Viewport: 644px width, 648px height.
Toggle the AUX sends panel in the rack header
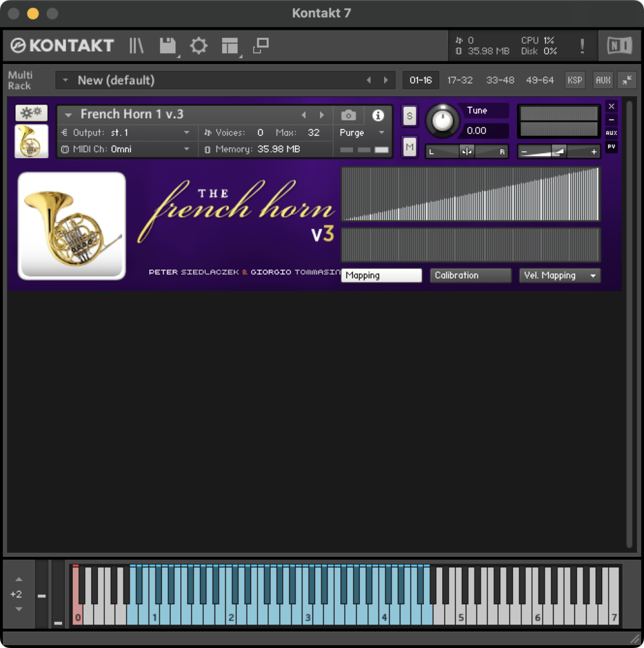point(603,80)
